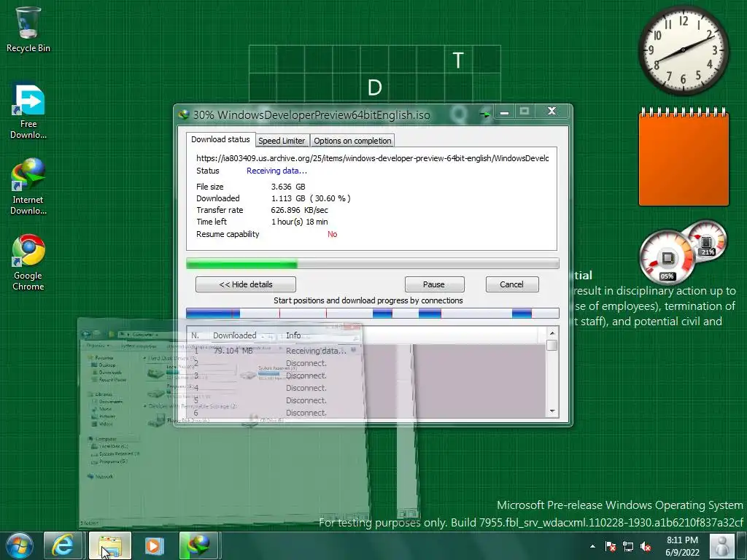Switch to the Download status tab
The width and height of the screenshot is (747, 560).
[x=220, y=139]
